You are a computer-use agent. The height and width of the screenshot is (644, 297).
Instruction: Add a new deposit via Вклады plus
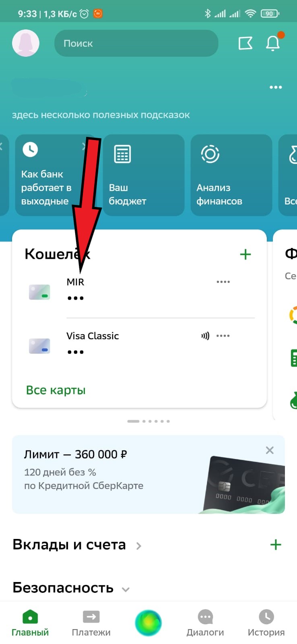click(276, 545)
